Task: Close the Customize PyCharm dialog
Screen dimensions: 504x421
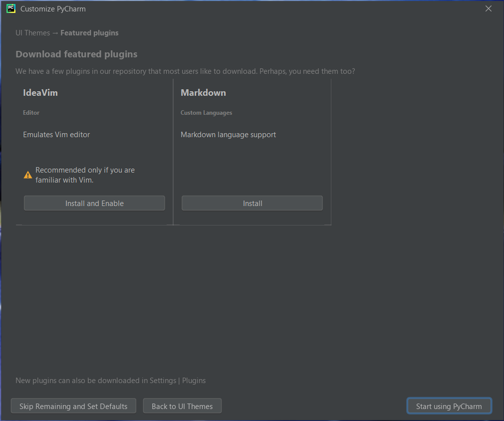Action: [x=488, y=8]
